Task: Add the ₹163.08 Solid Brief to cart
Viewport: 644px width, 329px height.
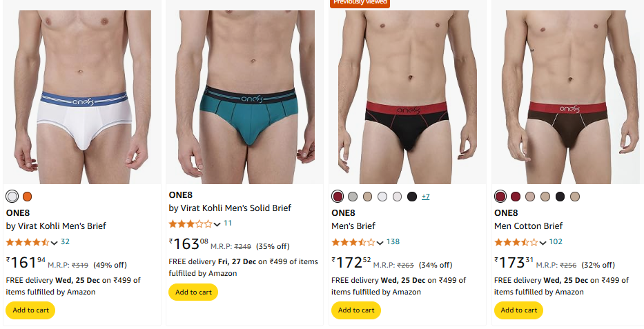Action: coord(193,292)
